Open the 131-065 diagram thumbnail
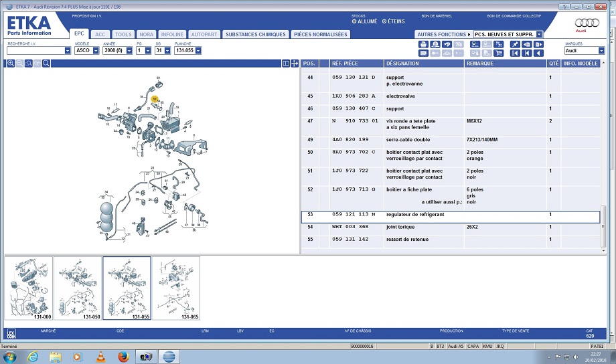Screen dimensions: 616x364 tap(176, 288)
